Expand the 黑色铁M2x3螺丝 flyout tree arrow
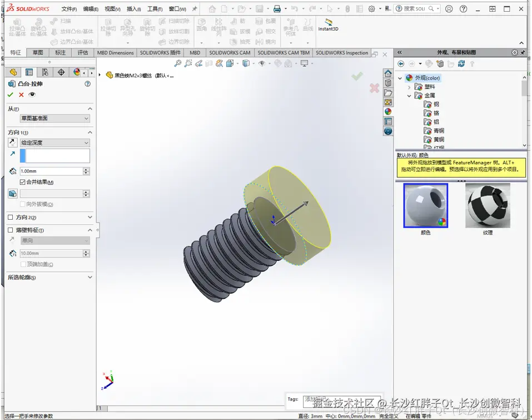Viewport: 532px width, 420px height. coord(100,75)
